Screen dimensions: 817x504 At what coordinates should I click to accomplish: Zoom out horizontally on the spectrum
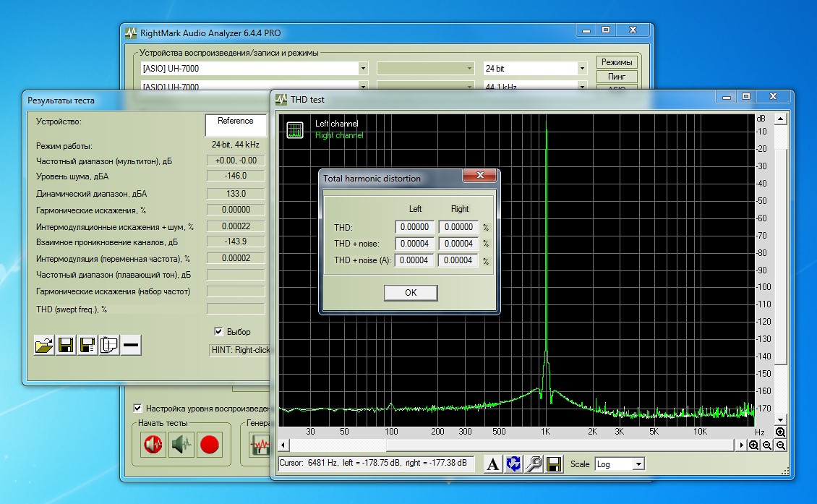pos(767,445)
